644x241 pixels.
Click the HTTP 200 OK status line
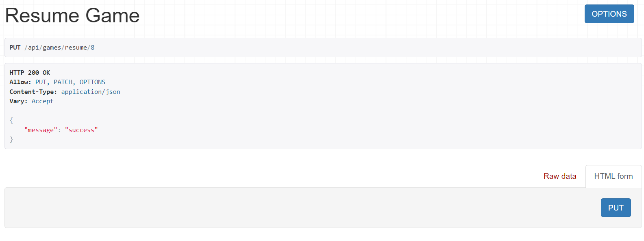(x=30, y=73)
